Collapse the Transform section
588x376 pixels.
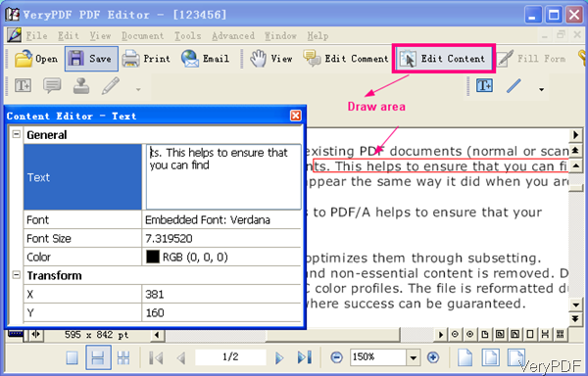tap(16, 275)
